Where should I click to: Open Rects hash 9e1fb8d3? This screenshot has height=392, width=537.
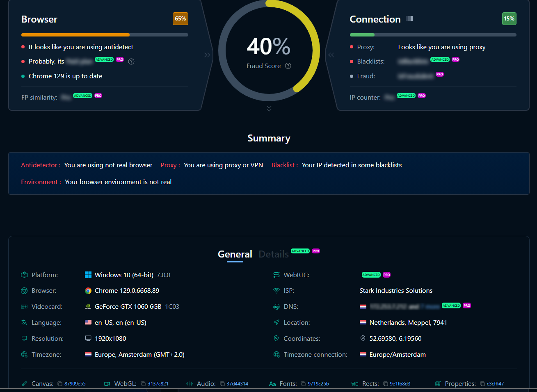tap(400, 384)
